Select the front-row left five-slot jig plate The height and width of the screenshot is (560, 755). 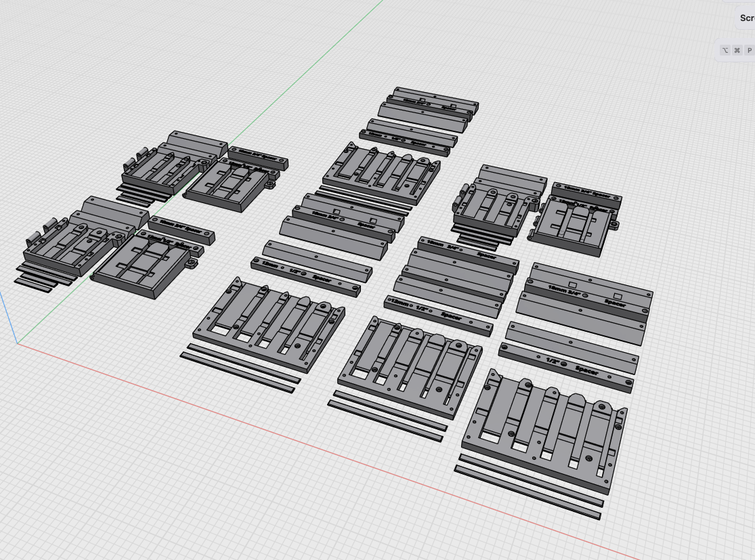click(x=269, y=324)
